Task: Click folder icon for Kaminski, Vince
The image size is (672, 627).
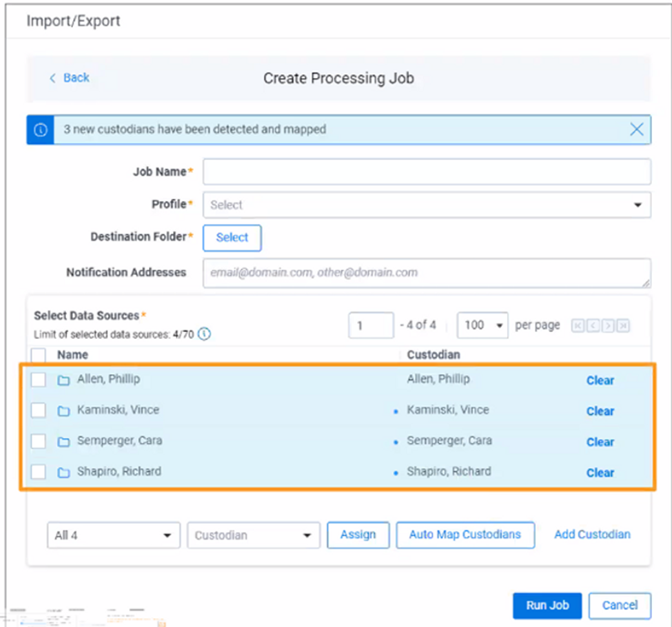Action: (63, 411)
